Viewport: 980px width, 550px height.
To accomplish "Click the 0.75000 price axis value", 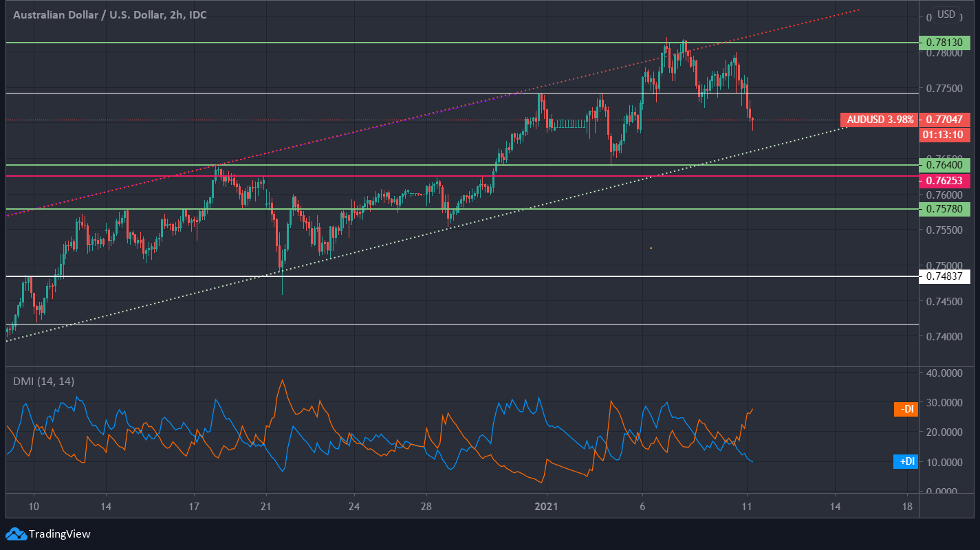I will coord(944,265).
